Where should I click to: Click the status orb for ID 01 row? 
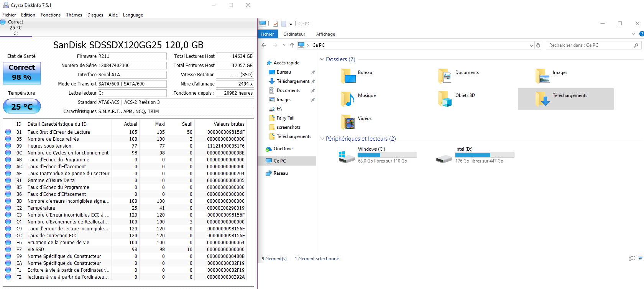coord(8,132)
